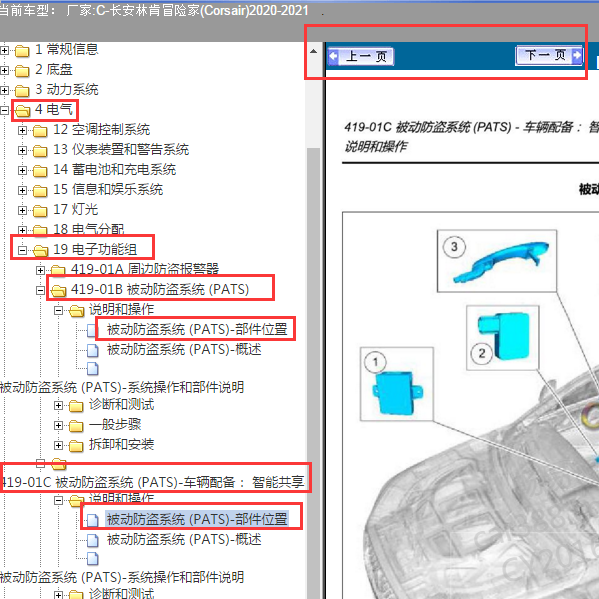Viewport: 599px width, 599px height.
Task: Expand the 18 电气分配 node
Action: (x=23, y=230)
